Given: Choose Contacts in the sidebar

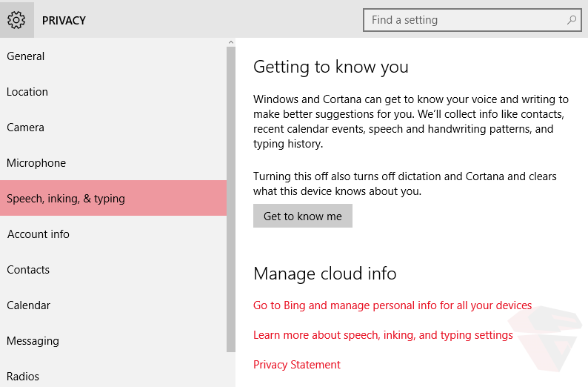Looking at the screenshot, I should [x=28, y=270].
